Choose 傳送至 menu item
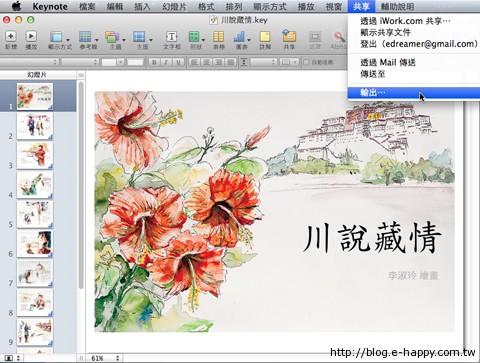Screen dimensions: 480x363 pyautogui.click(x=414, y=74)
